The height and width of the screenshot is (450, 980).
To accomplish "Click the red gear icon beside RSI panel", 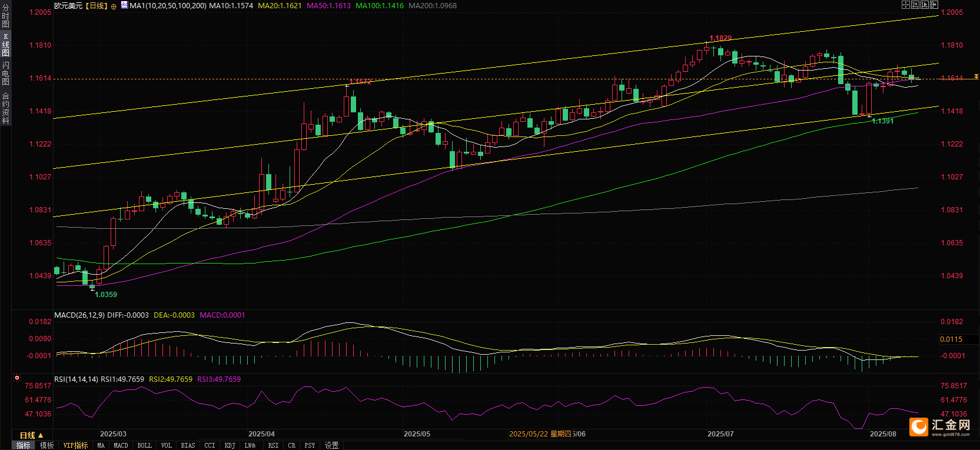I will tap(17, 378).
